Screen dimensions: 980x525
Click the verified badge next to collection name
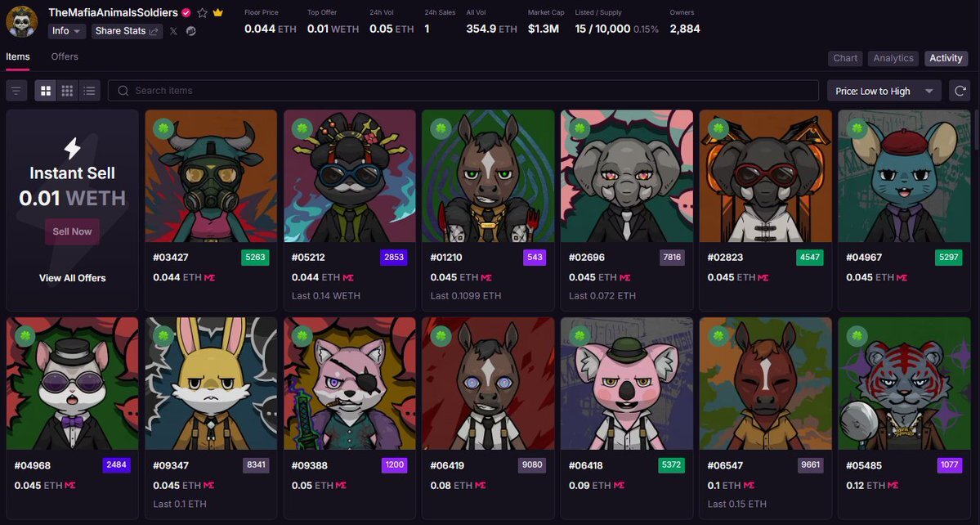(186, 12)
